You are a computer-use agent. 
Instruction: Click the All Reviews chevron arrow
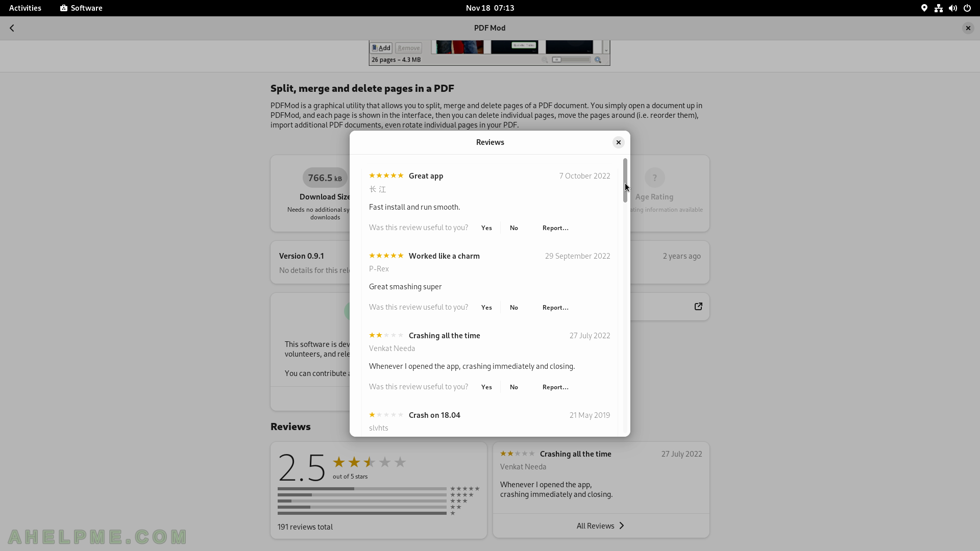[621, 526]
